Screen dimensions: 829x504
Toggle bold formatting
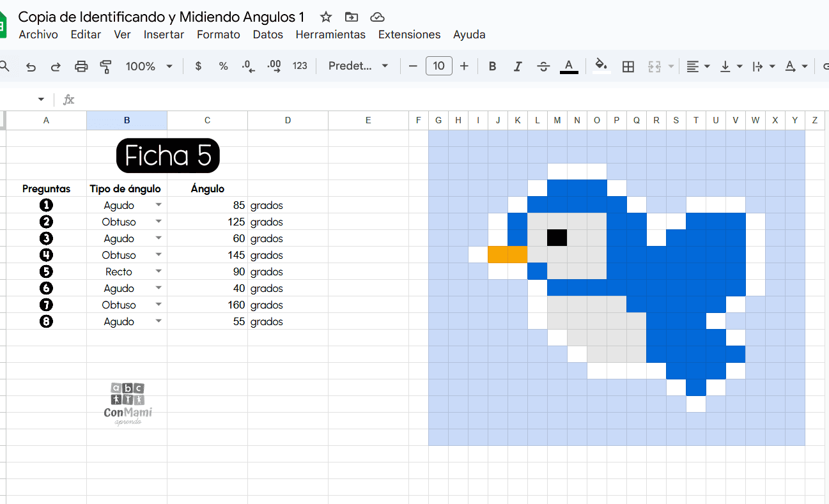click(492, 66)
